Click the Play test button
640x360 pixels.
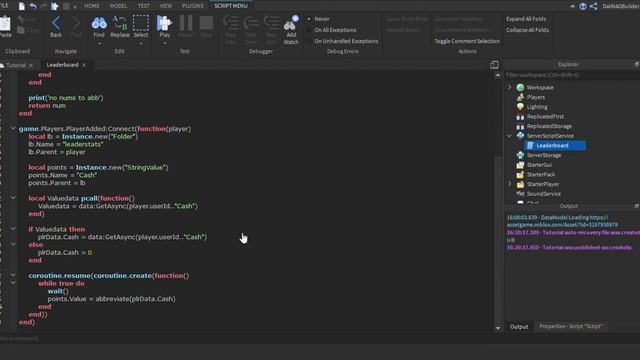pyautogui.click(x=164, y=23)
